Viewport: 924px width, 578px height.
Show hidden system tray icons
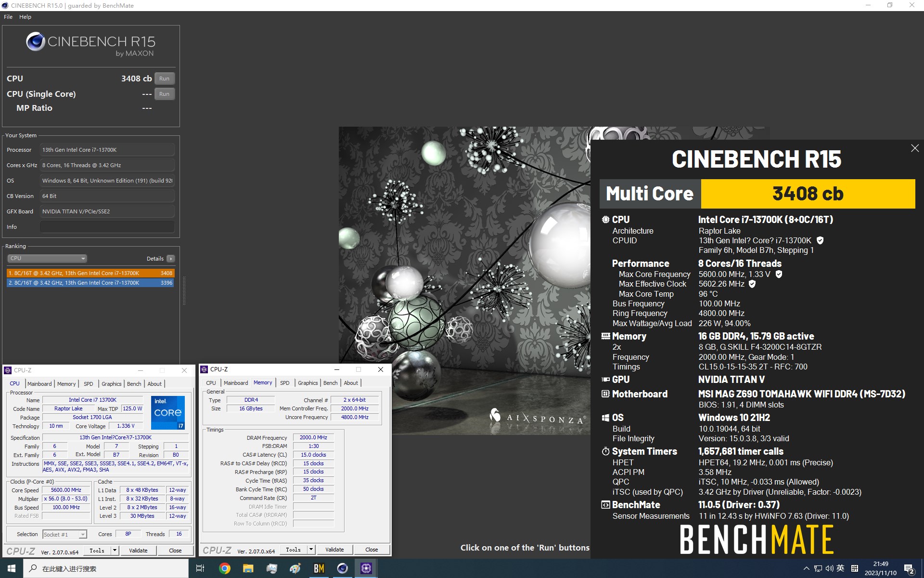tap(807, 568)
